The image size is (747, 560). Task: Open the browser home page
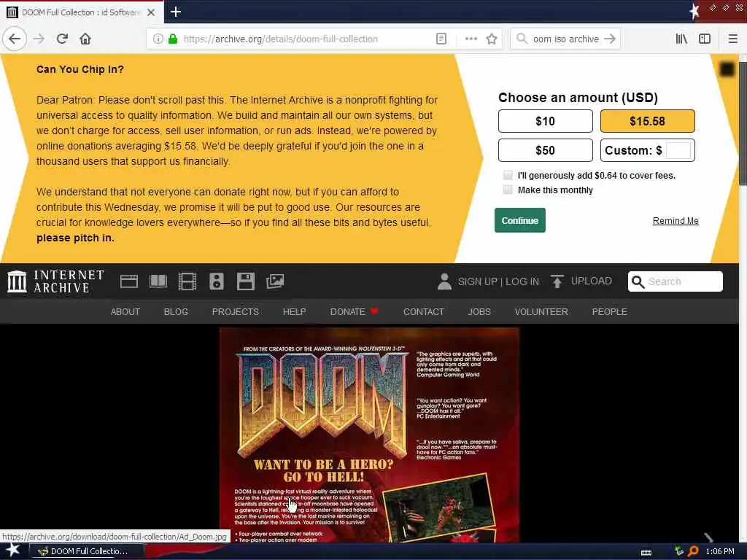tap(85, 39)
